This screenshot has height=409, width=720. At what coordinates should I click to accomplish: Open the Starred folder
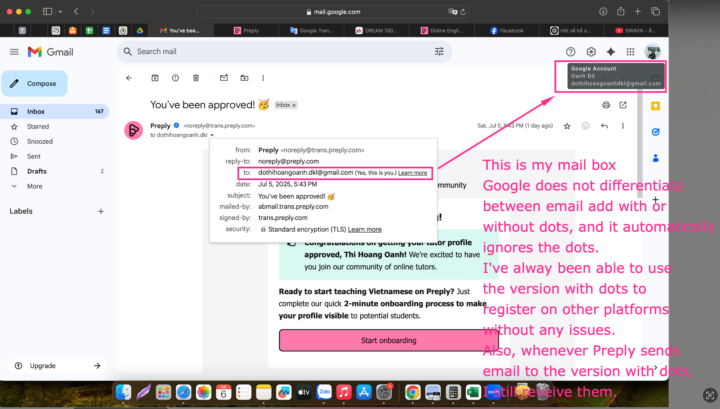pos(55,126)
